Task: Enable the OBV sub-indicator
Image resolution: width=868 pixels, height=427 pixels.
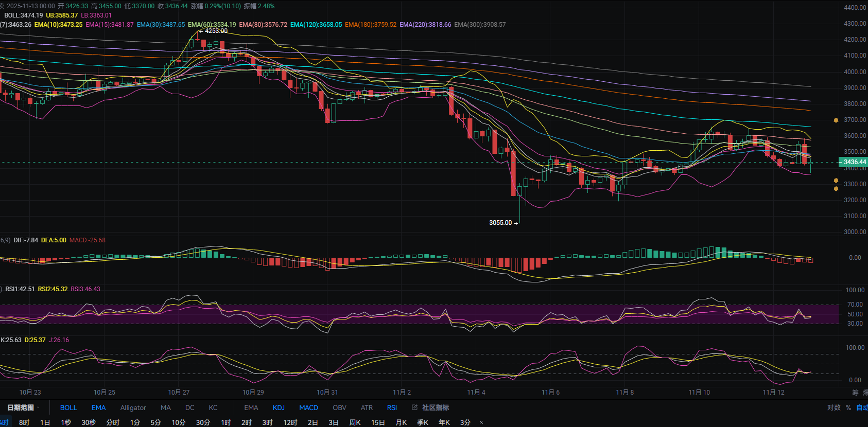Action: pyautogui.click(x=339, y=407)
